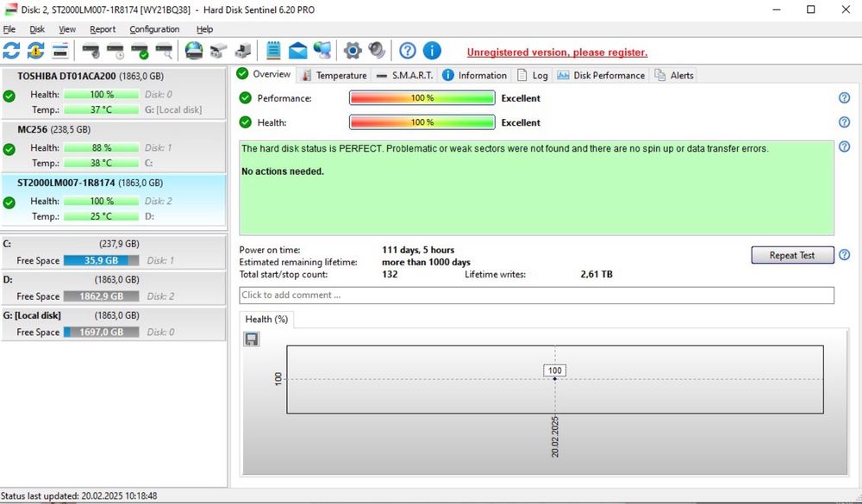
Task: Open the Report menu
Action: click(103, 29)
